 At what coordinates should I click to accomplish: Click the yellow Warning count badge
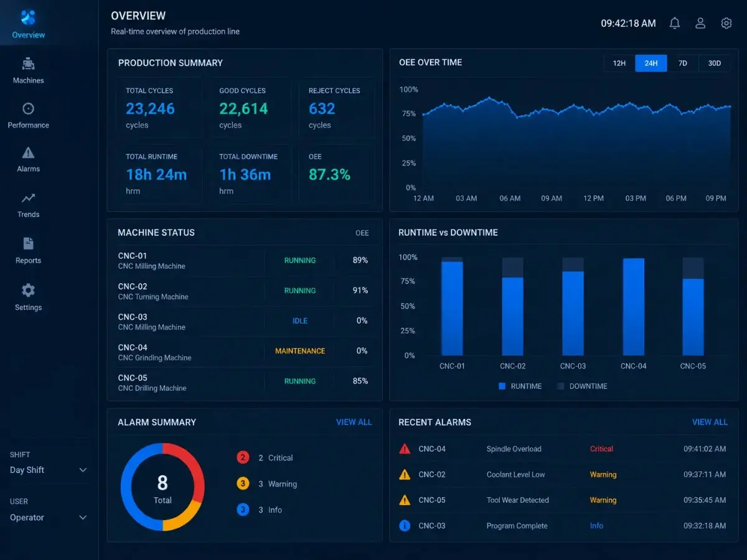243,483
